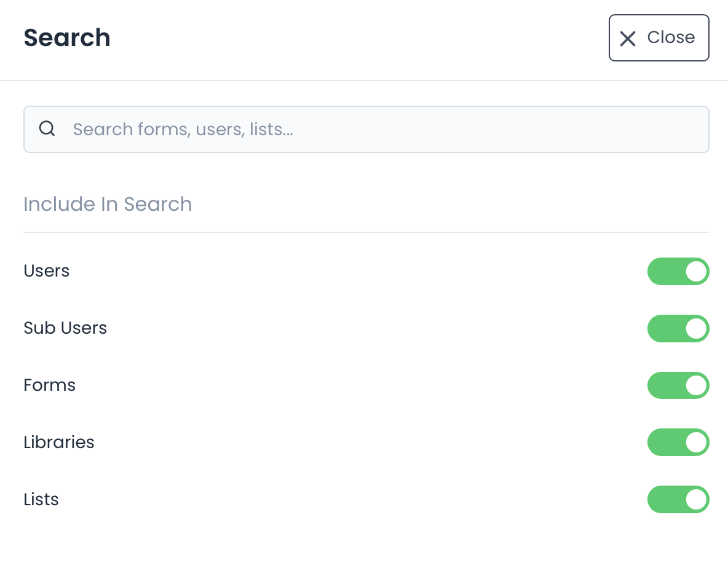Click the Libraries label text

59,443
